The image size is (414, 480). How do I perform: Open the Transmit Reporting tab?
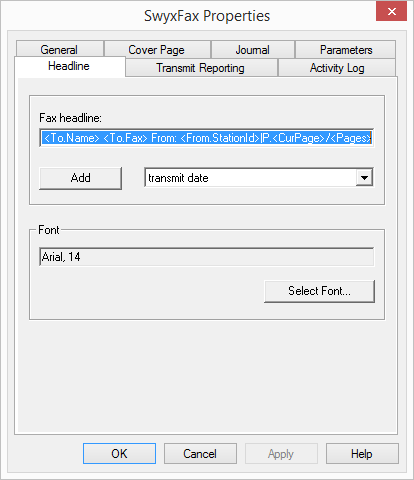(x=201, y=68)
